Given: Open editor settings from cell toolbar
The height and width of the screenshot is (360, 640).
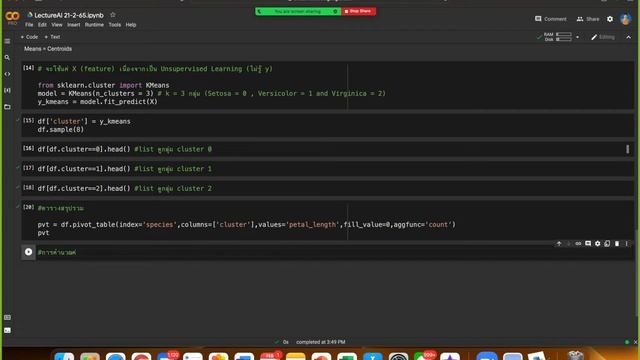Looking at the screenshot, I should (x=598, y=244).
